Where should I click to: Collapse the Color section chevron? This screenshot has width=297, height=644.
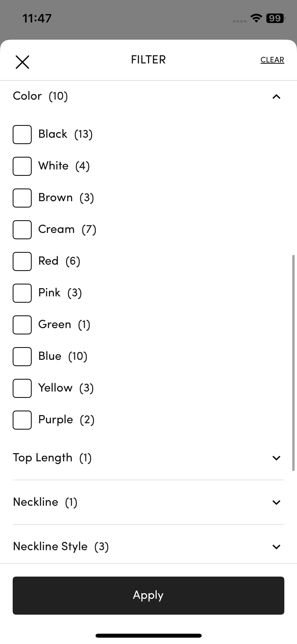(276, 96)
